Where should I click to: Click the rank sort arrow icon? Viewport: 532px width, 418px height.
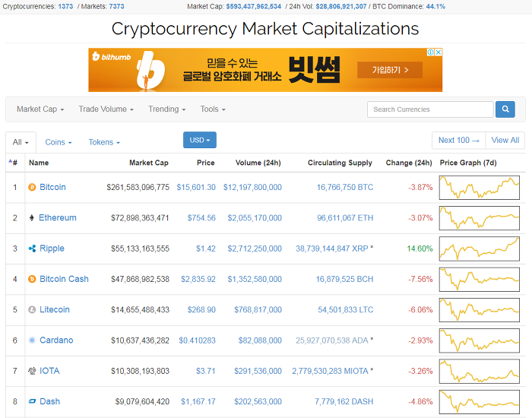click(10, 161)
